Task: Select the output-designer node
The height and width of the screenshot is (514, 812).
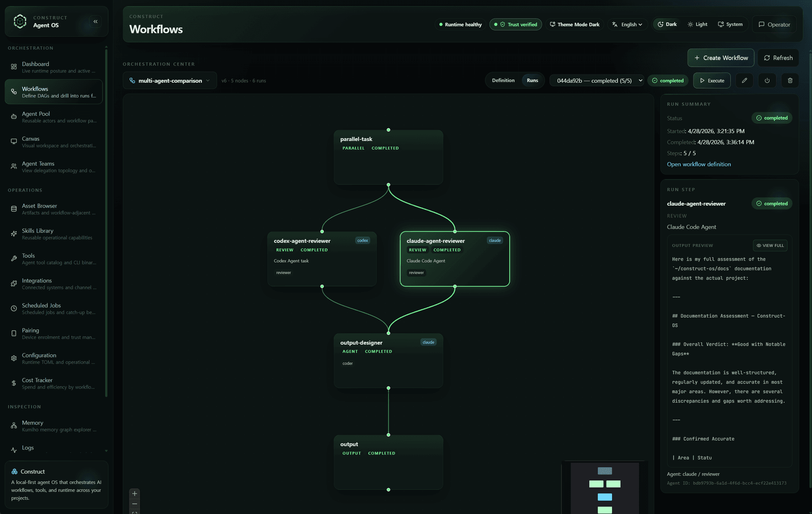Action: pyautogui.click(x=388, y=361)
